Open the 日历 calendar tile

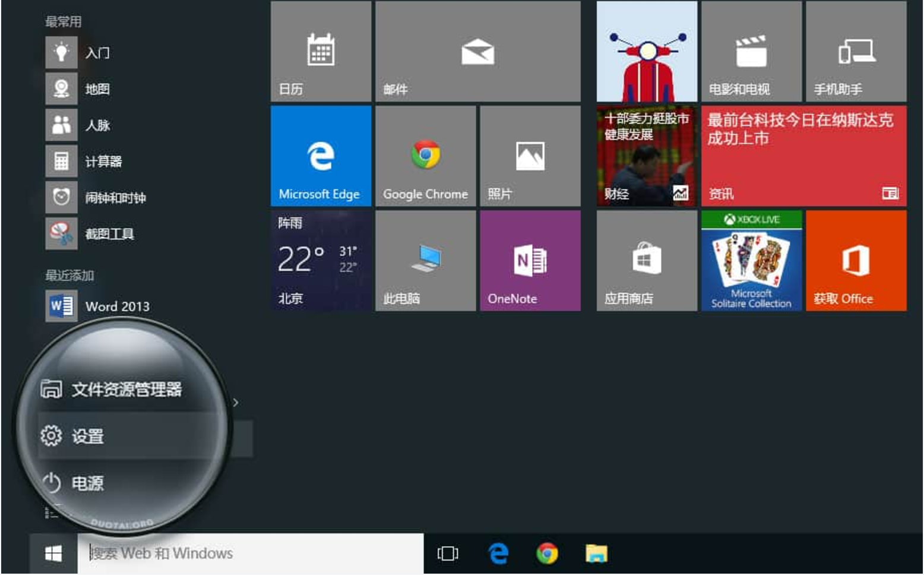[x=321, y=52]
